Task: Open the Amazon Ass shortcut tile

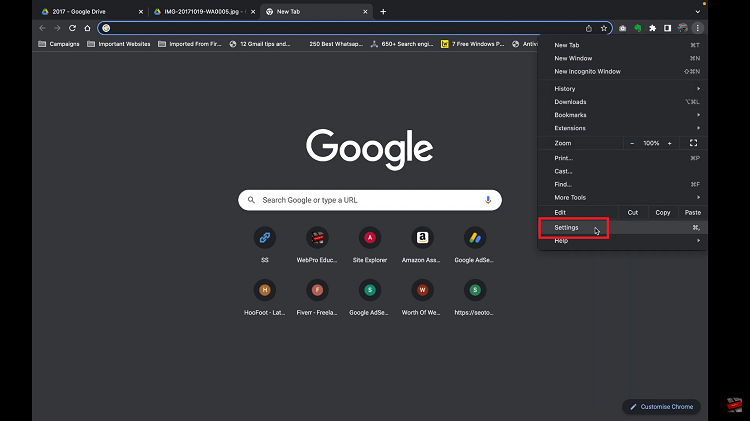Action: point(422,245)
